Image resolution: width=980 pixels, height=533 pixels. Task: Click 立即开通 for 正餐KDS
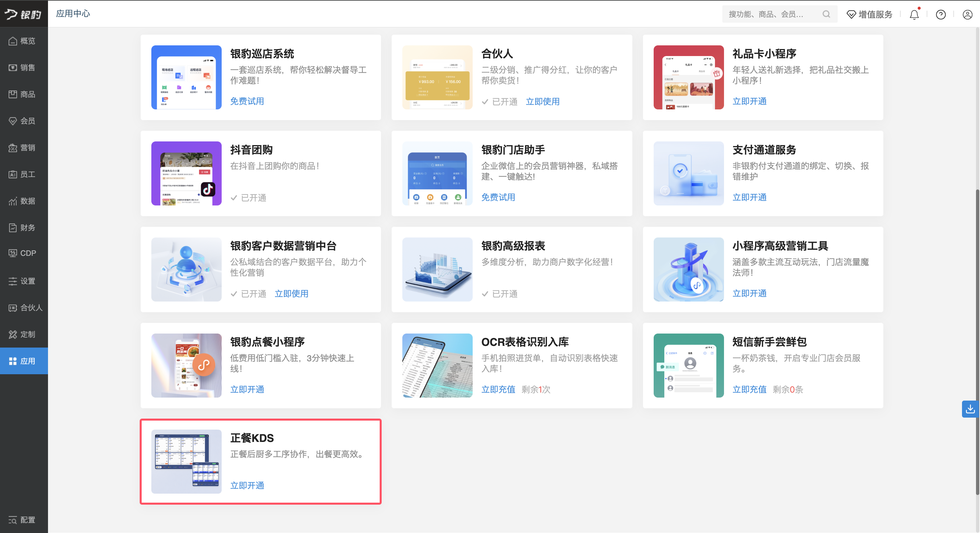(x=247, y=485)
